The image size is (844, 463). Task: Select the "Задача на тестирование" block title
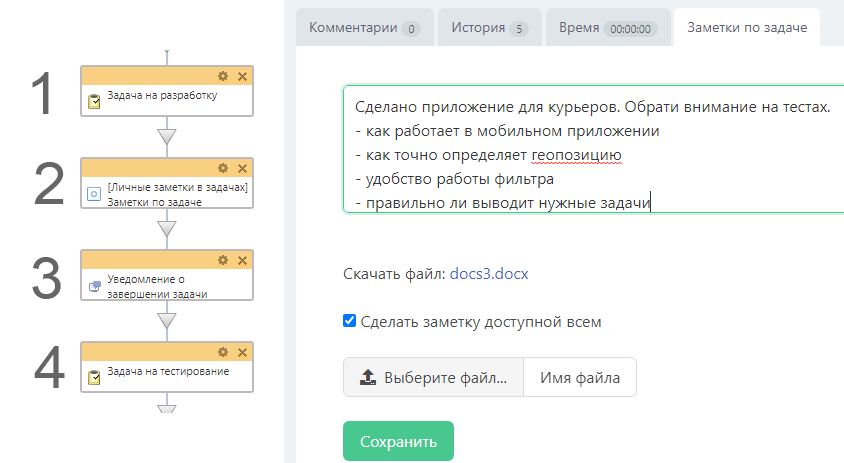(168, 371)
